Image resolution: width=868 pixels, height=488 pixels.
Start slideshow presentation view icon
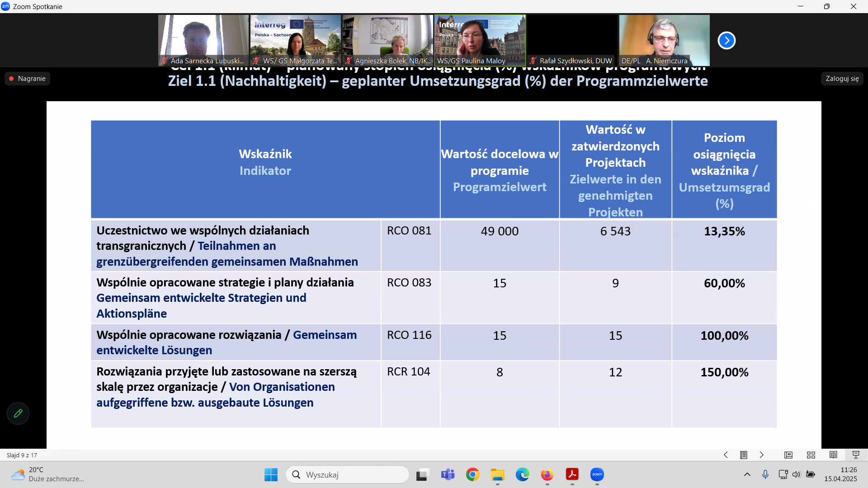(x=856, y=455)
